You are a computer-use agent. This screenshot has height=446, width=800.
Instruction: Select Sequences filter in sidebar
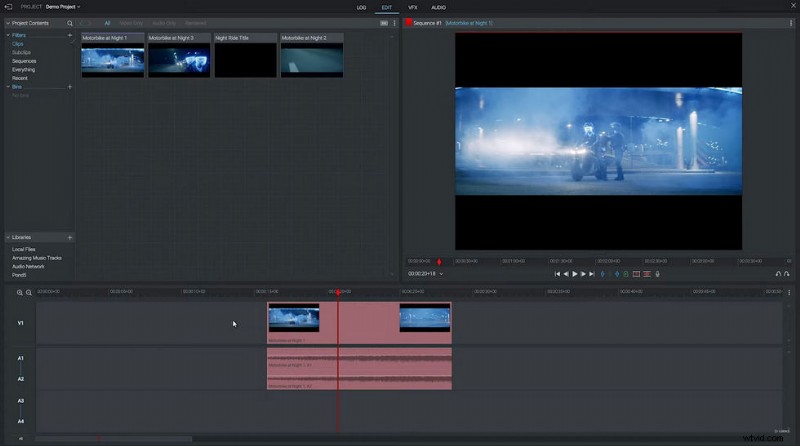(24, 61)
